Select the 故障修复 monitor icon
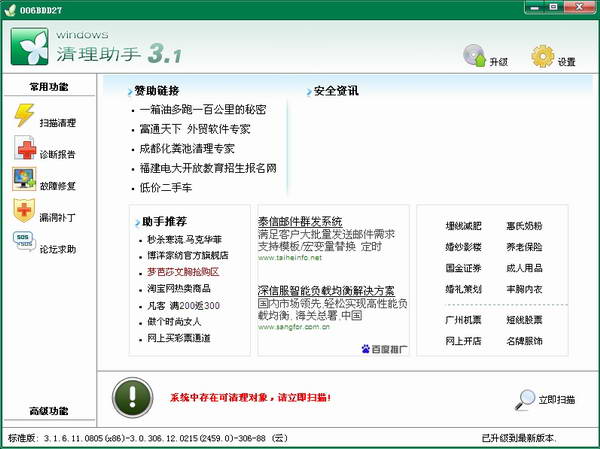600x449 pixels. (24, 179)
